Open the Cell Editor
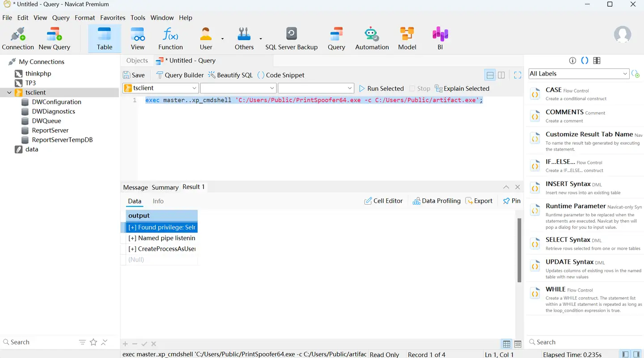 384,201
